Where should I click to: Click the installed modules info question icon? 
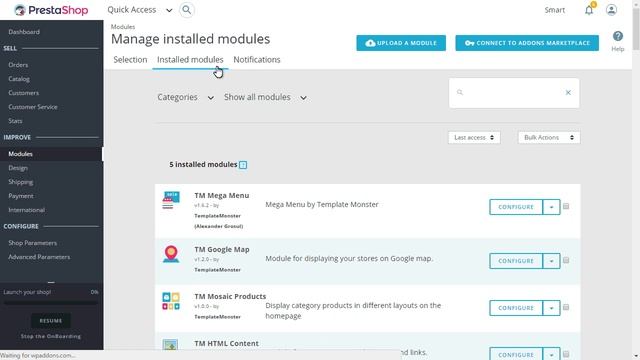point(243,165)
